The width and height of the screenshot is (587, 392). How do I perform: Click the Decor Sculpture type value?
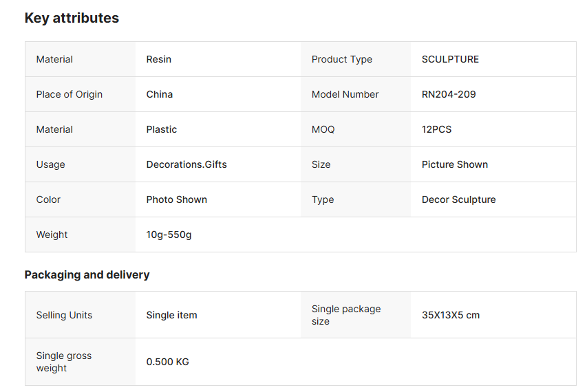click(458, 199)
